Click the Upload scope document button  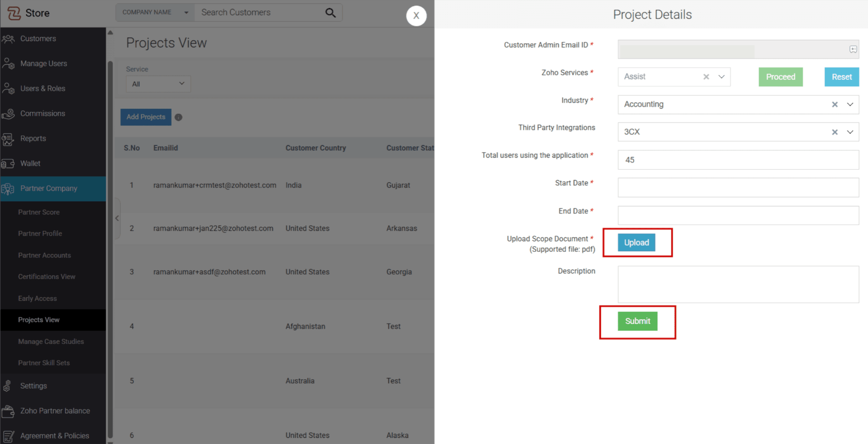[x=637, y=242]
